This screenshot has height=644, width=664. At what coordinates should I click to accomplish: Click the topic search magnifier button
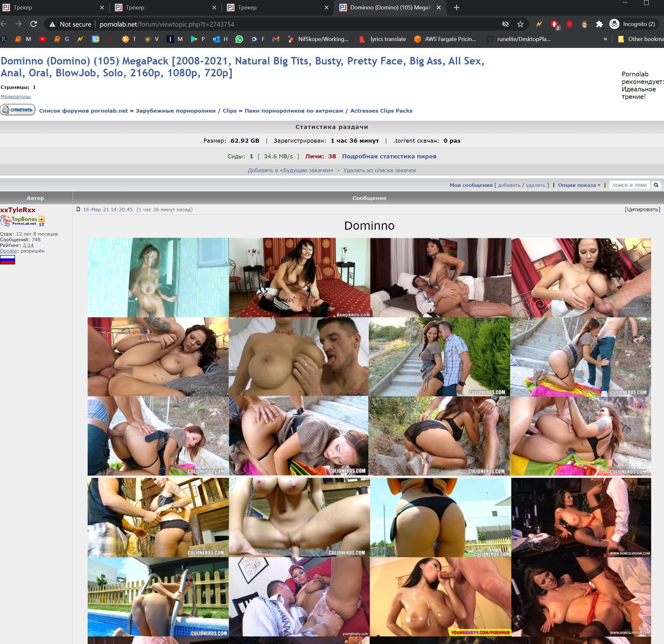[656, 185]
